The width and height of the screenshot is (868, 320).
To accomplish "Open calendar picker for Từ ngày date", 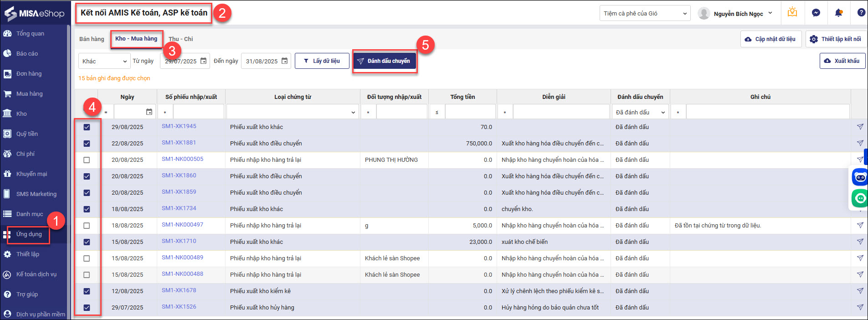I will click(204, 61).
